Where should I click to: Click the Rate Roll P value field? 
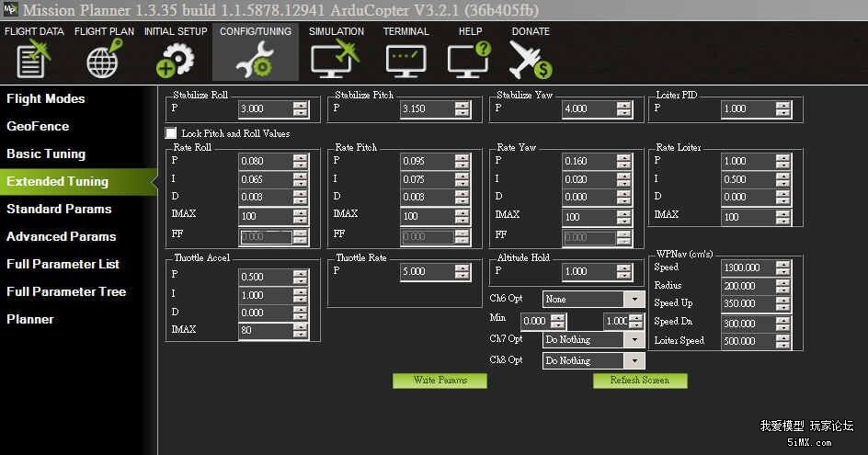[x=266, y=161]
